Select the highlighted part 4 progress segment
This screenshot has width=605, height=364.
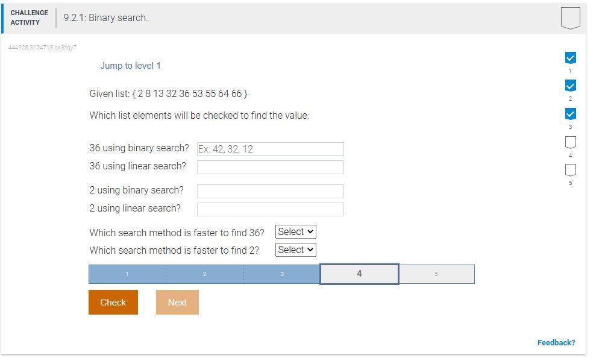pos(359,274)
